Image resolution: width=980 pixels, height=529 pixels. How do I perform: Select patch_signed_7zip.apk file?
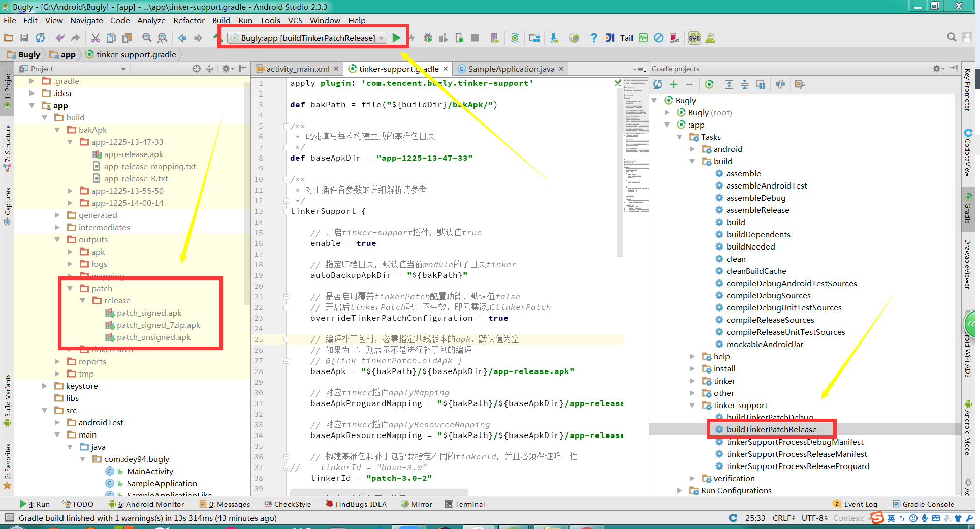pyautogui.click(x=158, y=325)
